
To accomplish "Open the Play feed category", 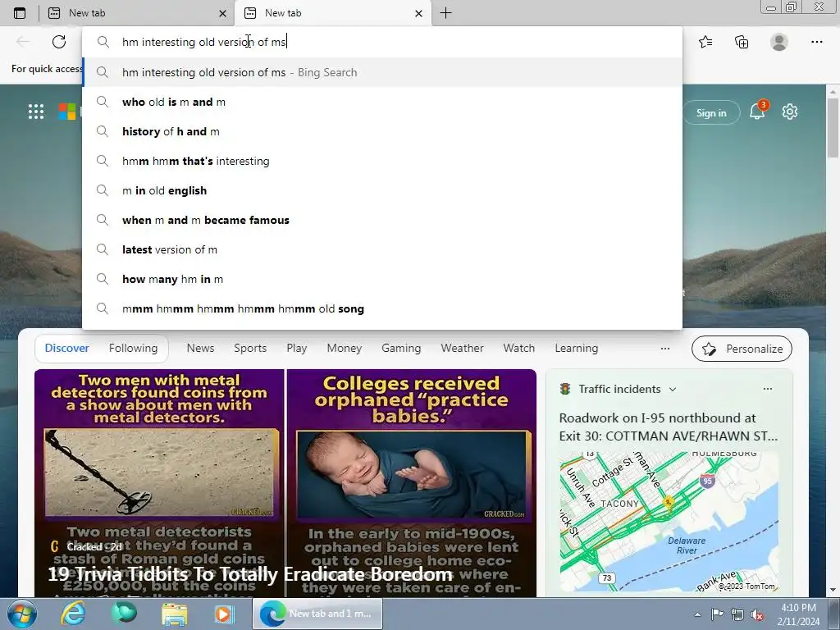I will 297,348.
